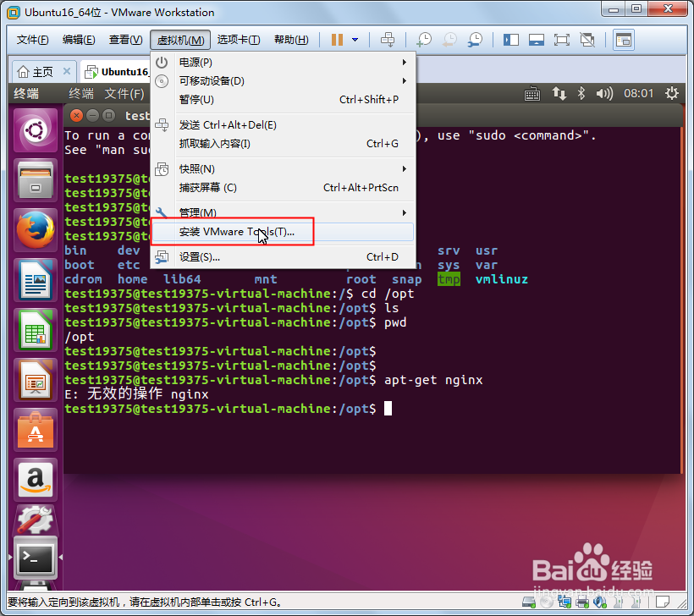Image resolution: width=694 pixels, height=616 pixels.
Task: Launch LibreOffice Writer from launcher
Action: (36, 280)
